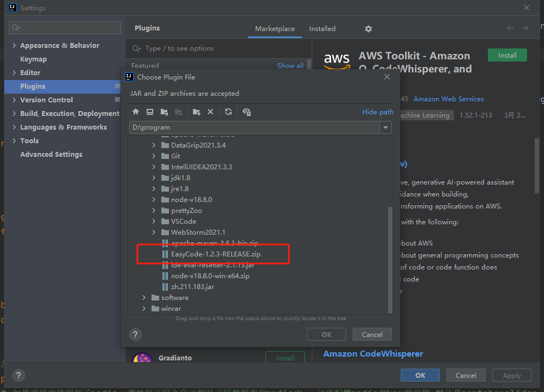Click Gradianto plugin icon
The height and width of the screenshot is (392, 544).
coord(143,357)
